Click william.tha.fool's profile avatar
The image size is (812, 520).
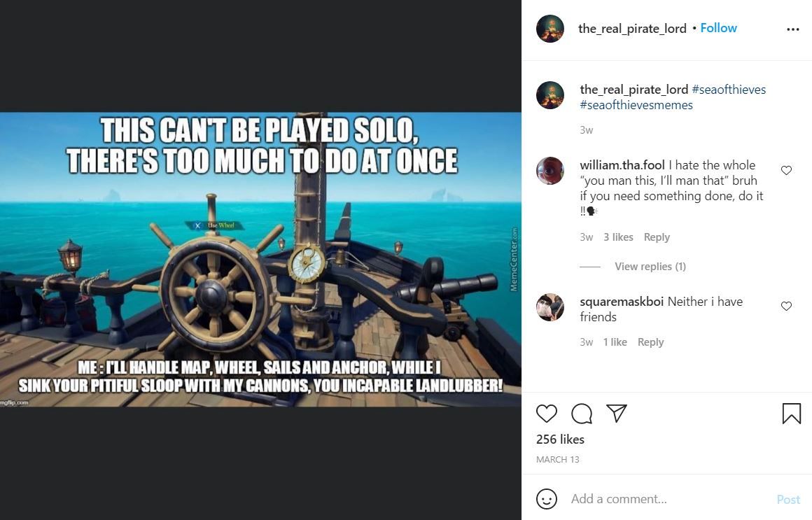[x=550, y=171]
